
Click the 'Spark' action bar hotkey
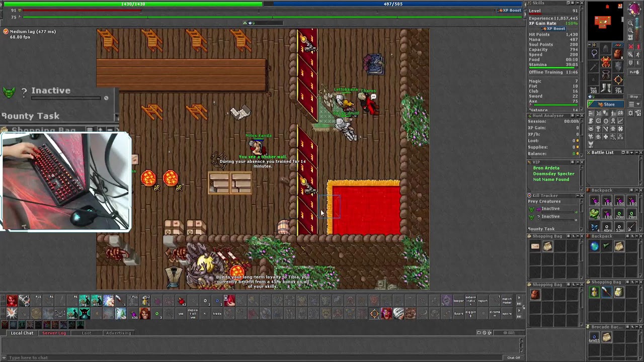pos(458,313)
